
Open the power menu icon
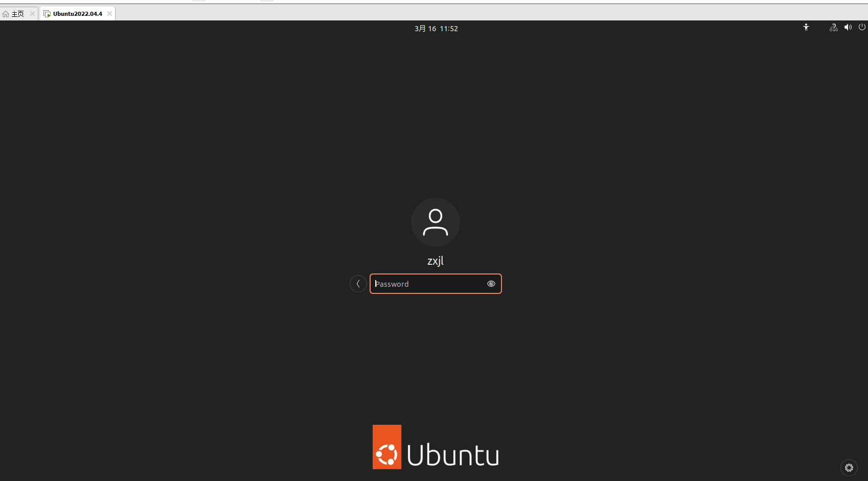click(x=862, y=28)
